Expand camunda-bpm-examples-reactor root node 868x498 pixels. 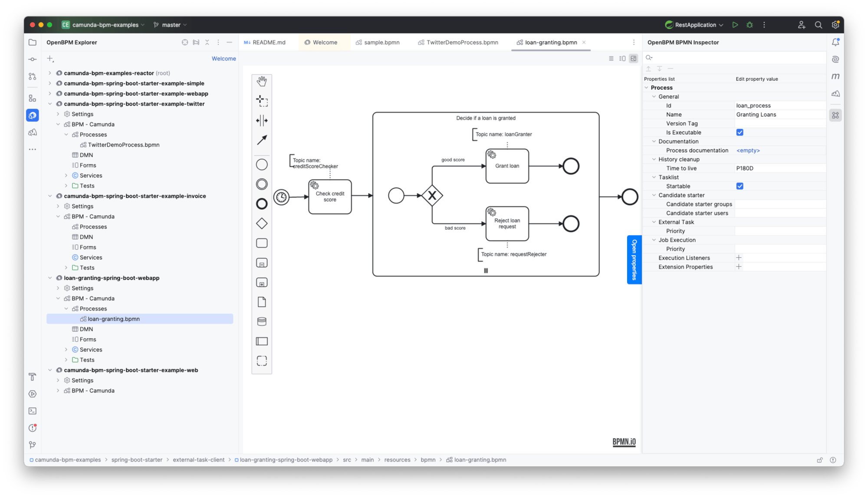click(50, 73)
